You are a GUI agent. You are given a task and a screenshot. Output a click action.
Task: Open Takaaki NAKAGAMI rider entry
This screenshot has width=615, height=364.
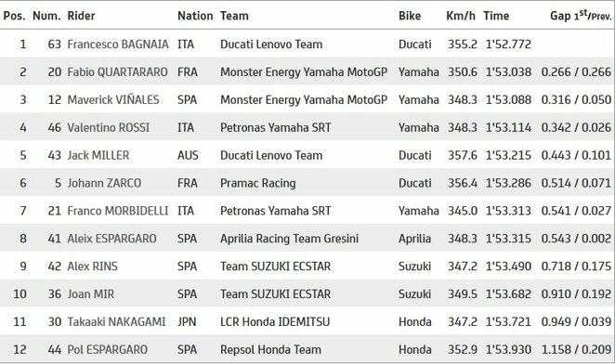coord(116,322)
